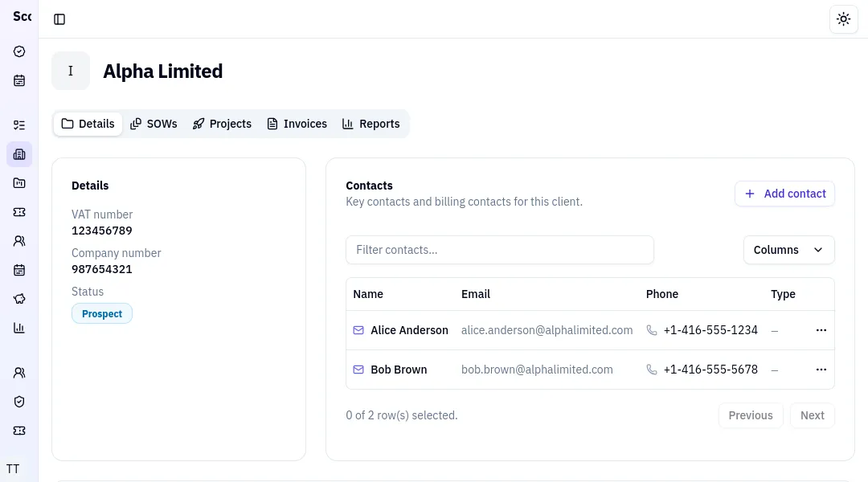Open the ellipsis menu on Bob Brown's row
This screenshot has height=482, width=868.
coord(821,370)
